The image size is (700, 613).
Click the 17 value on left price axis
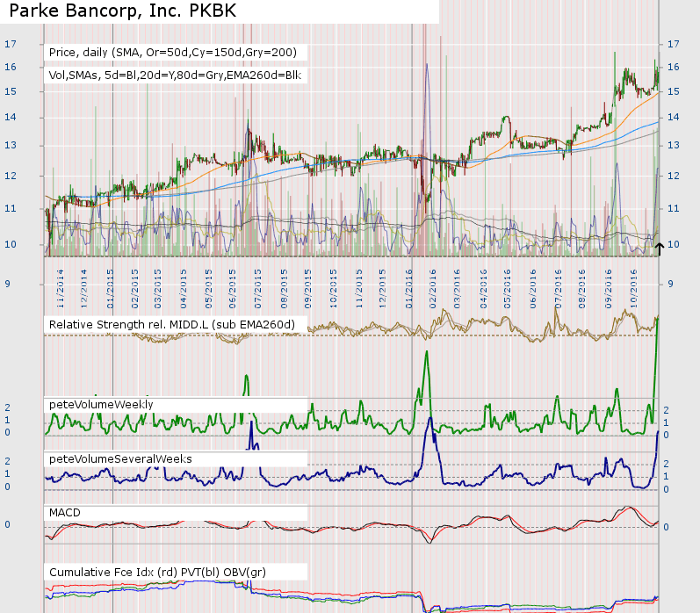point(11,44)
